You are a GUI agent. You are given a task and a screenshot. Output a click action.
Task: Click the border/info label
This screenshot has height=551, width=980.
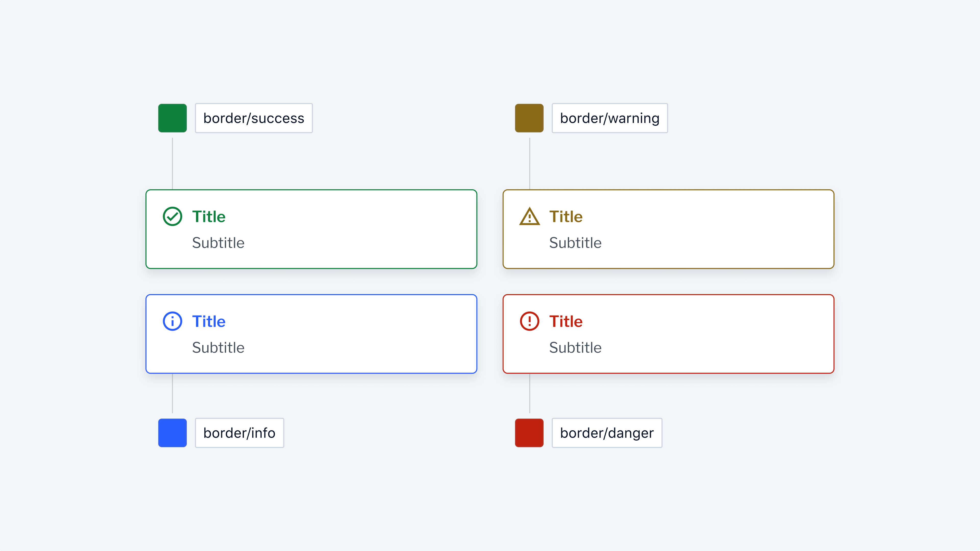(239, 433)
